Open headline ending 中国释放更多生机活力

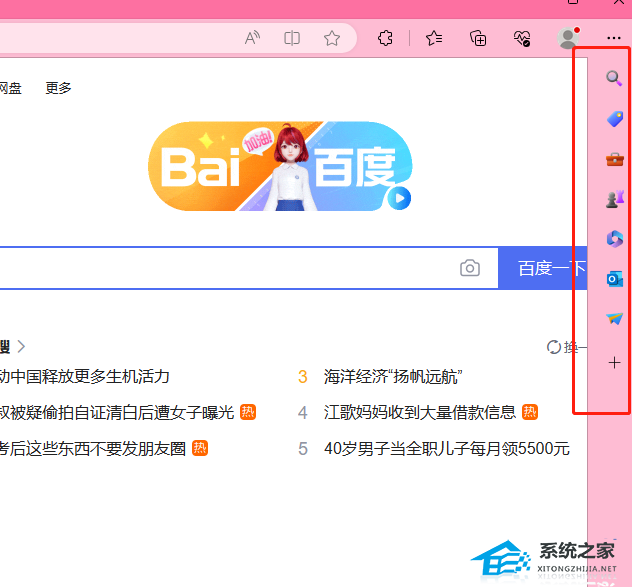coord(85,377)
